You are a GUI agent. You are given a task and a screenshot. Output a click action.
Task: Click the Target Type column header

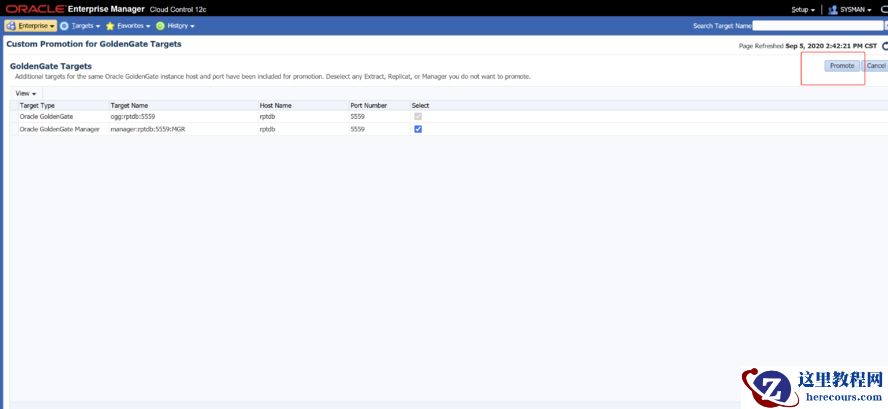click(37, 106)
